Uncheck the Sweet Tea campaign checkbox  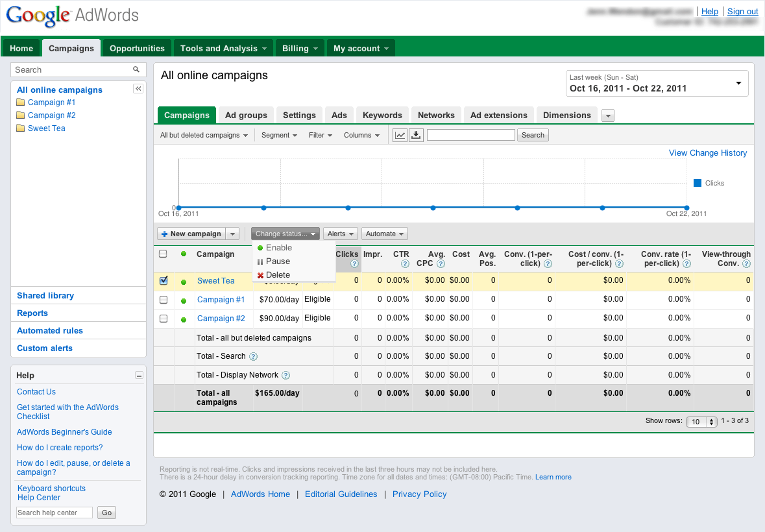click(164, 280)
